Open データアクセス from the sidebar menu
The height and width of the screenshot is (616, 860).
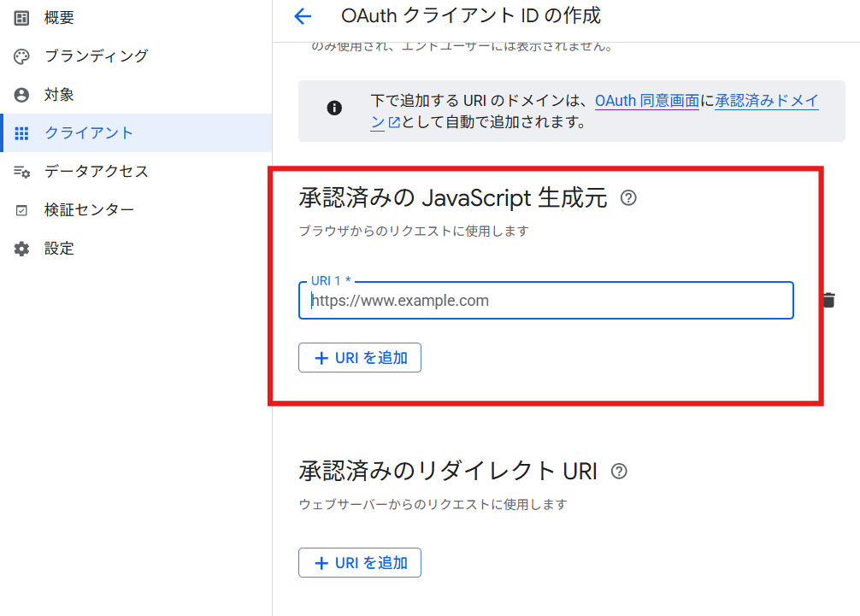[x=96, y=172]
